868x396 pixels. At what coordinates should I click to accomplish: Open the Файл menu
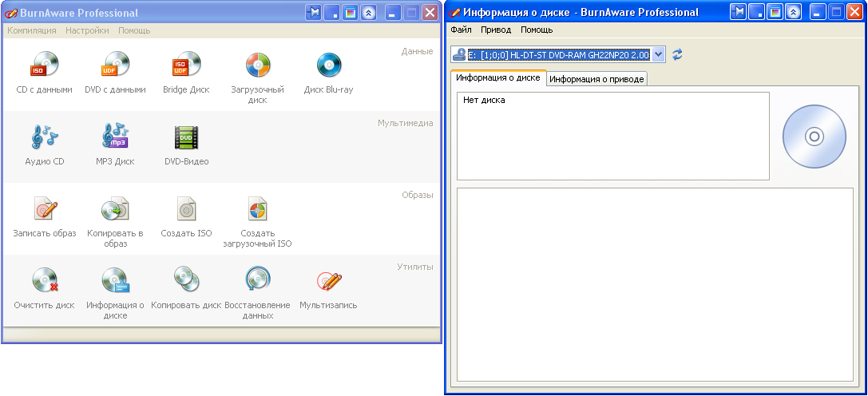coord(461,30)
